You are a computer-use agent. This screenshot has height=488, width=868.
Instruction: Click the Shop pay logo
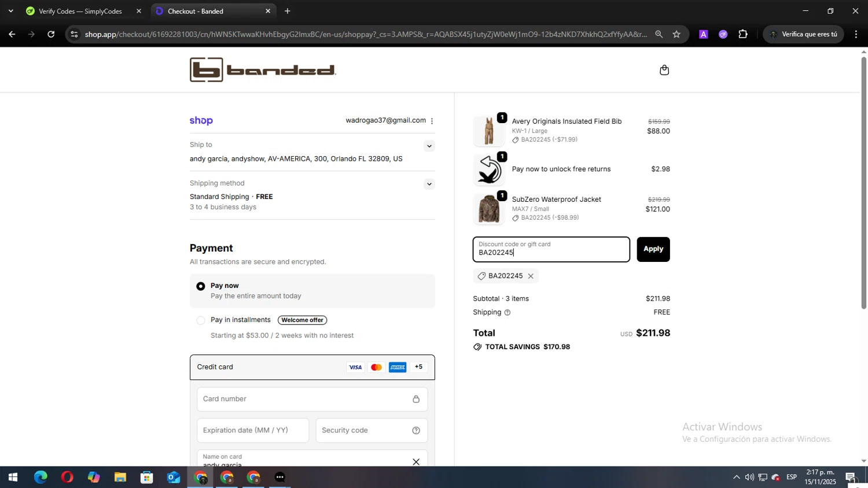click(201, 120)
